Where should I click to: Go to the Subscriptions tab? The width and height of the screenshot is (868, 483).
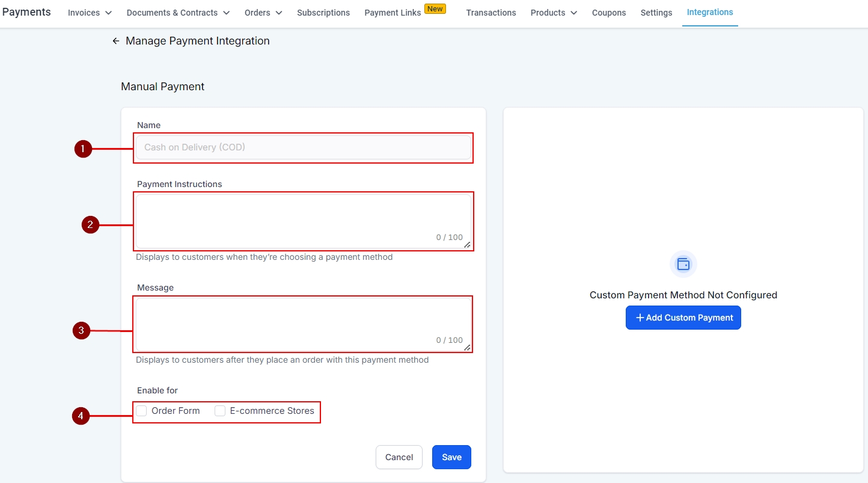coord(323,13)
